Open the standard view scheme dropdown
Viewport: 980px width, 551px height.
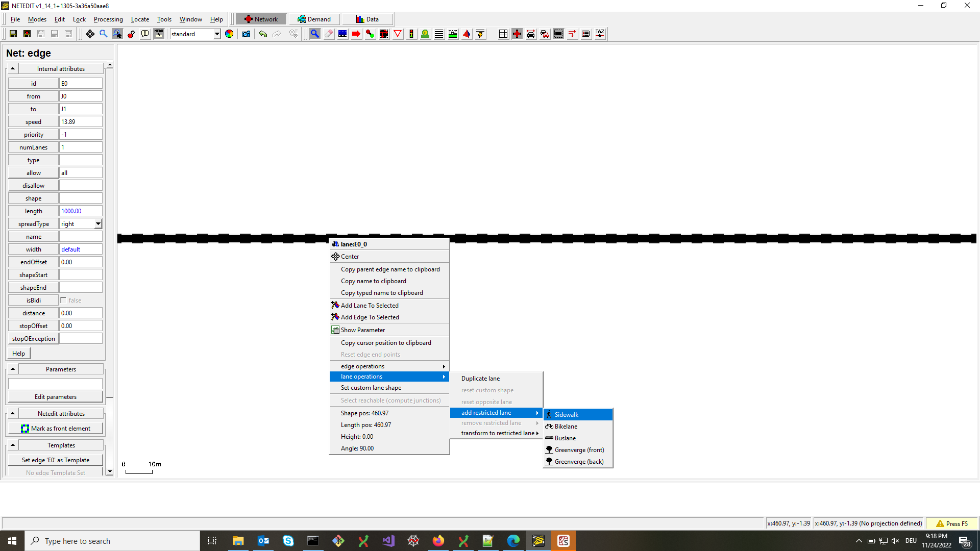coord(217,34)
